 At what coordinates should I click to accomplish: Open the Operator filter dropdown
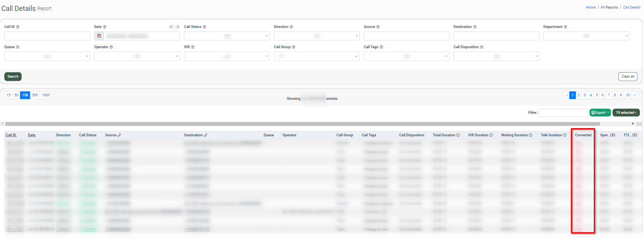137,56
